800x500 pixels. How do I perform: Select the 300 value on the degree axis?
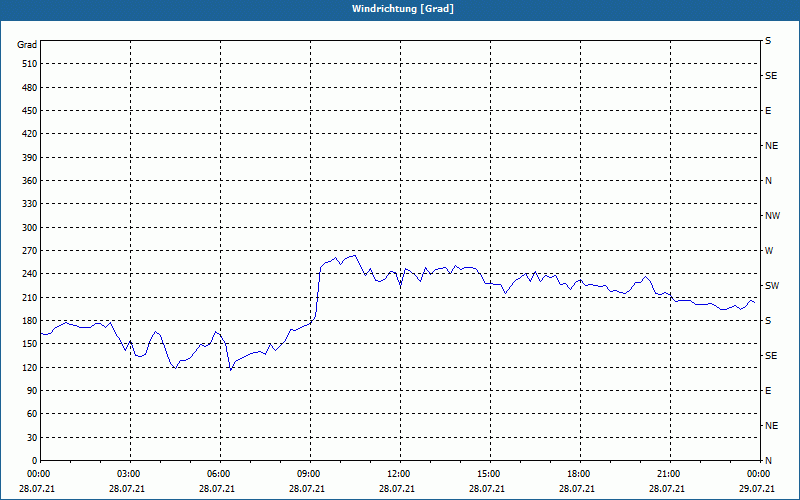pyautogui.click(x=30, y=228)
